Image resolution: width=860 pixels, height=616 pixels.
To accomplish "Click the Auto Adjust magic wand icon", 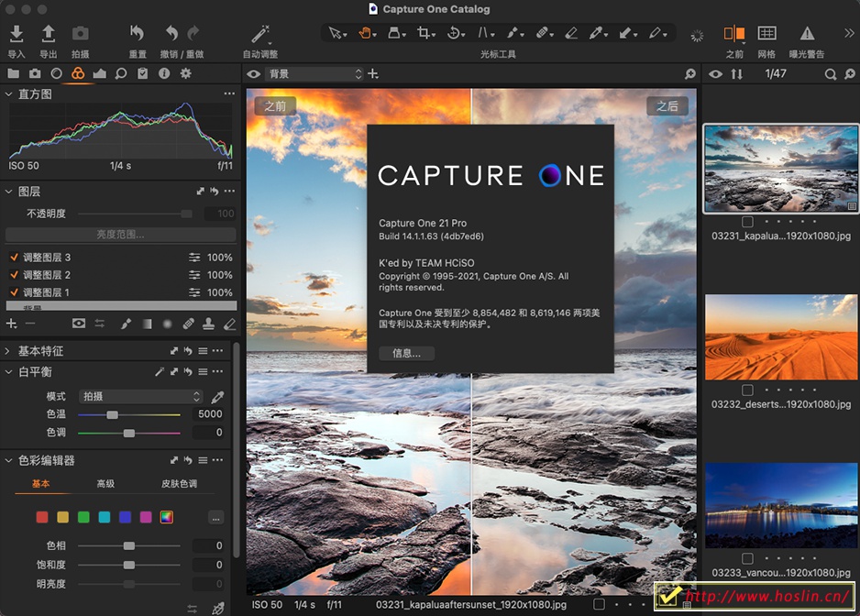I will pyautogui.click(x=260, y=35).
